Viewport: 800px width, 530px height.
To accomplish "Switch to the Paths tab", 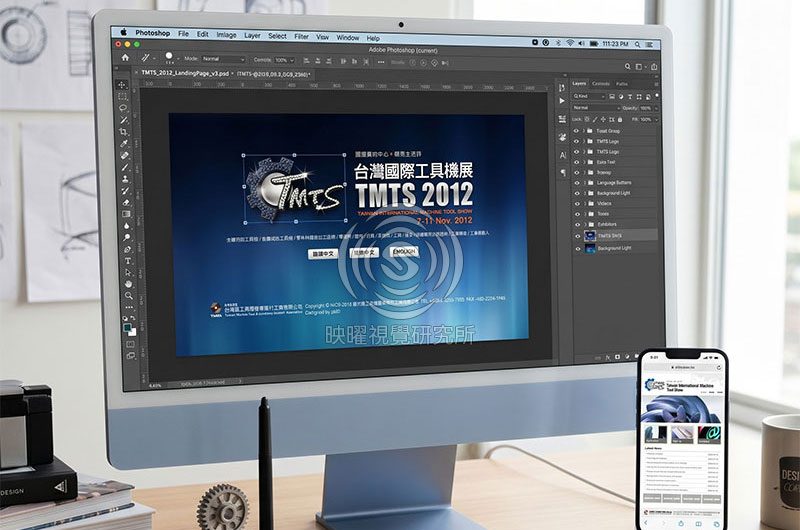I will coord(621,84).
